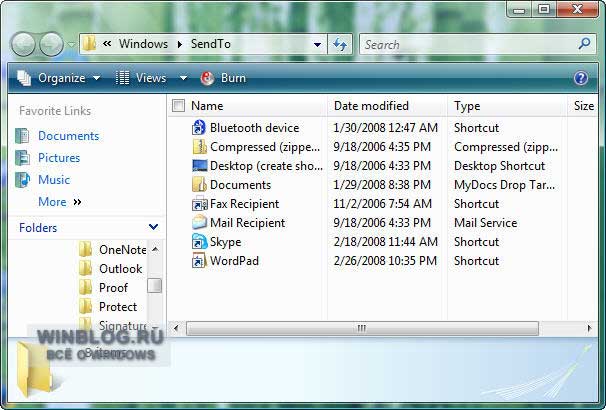606x410 pixels.
Task: Click the Fax Recipient file name
Action: click(x=244, y=204)
